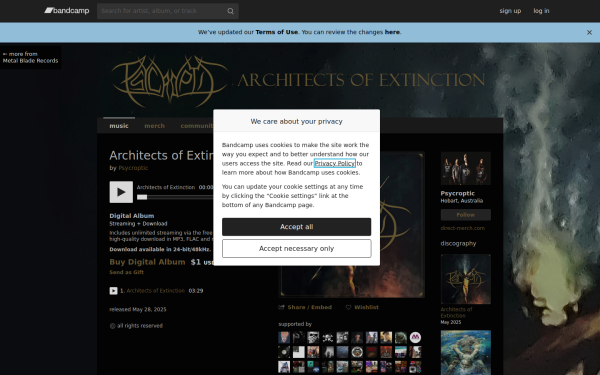Click the search magnifier icon

[230, 11]
